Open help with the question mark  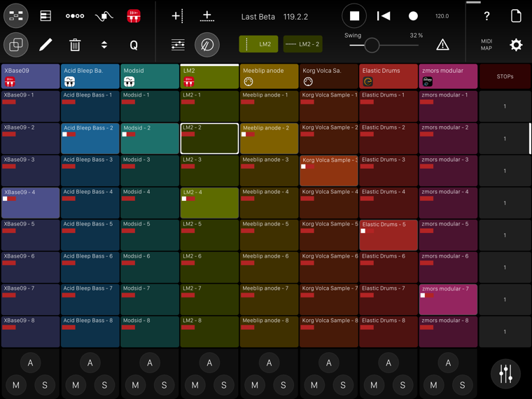point(486,16)
